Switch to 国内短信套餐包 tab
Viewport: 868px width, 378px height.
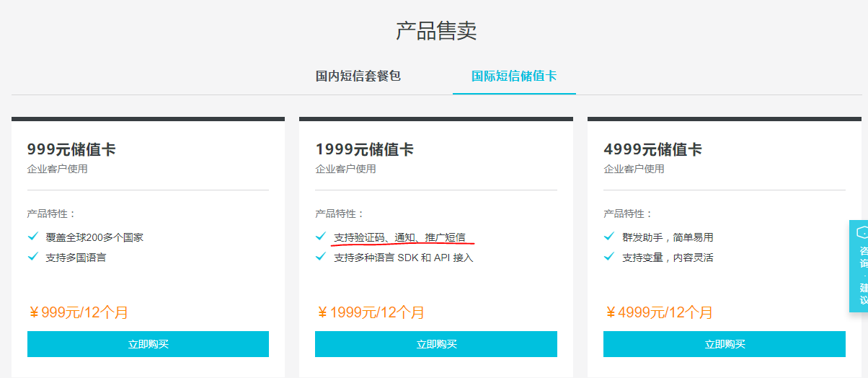click(x=358, y=76)
